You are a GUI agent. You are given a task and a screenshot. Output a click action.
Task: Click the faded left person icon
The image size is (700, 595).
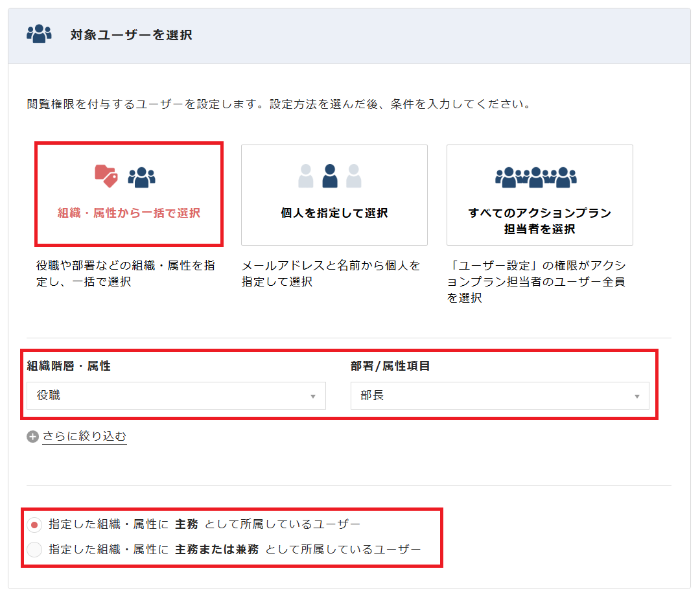point(306,176)
